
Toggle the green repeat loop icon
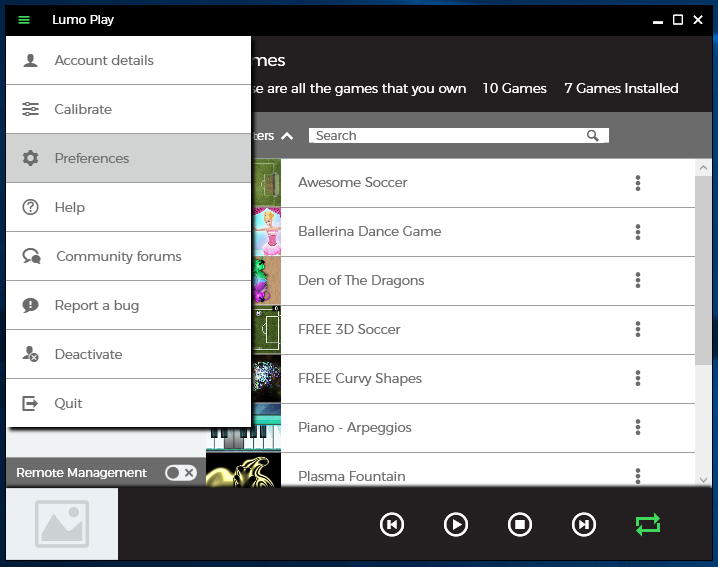647,524
